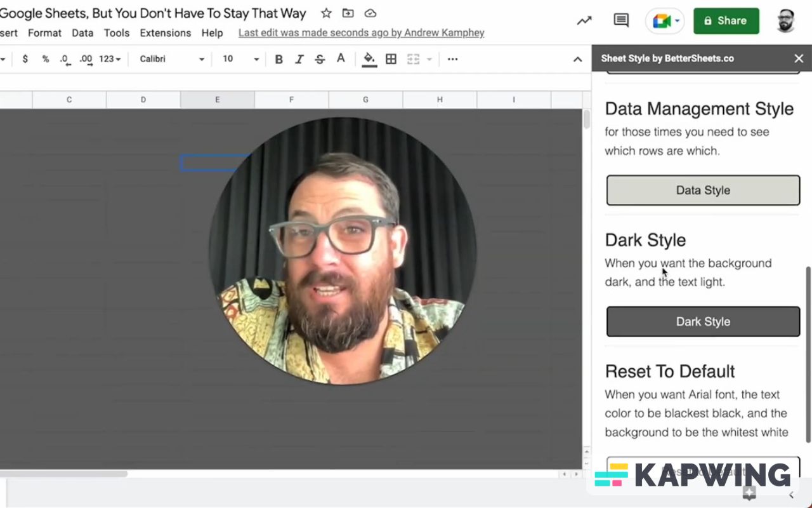Viewport: 812px width, 508px height.
Task: Open the Help menu
Action: click(212, 33)
